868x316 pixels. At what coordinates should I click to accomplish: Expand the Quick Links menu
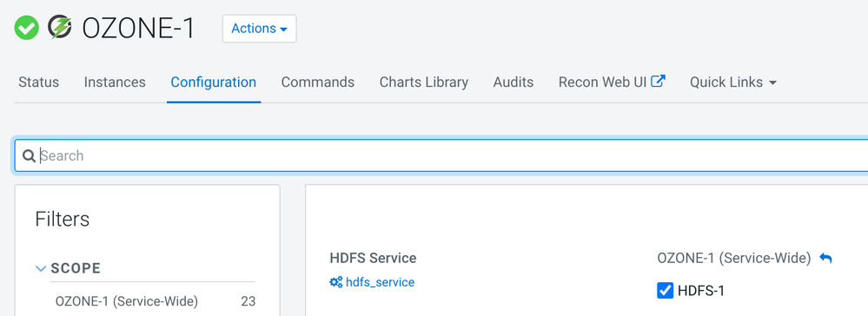point(733,82)
